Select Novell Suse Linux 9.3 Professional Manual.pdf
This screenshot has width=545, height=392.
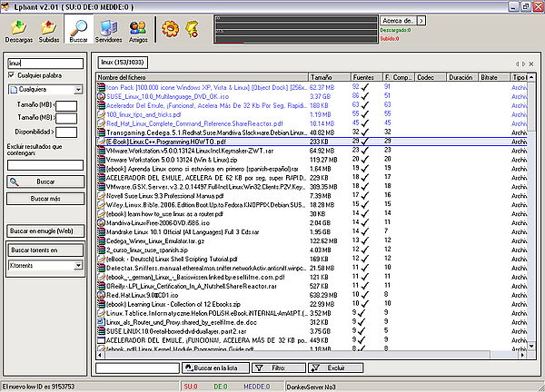[x=312, y=196]
